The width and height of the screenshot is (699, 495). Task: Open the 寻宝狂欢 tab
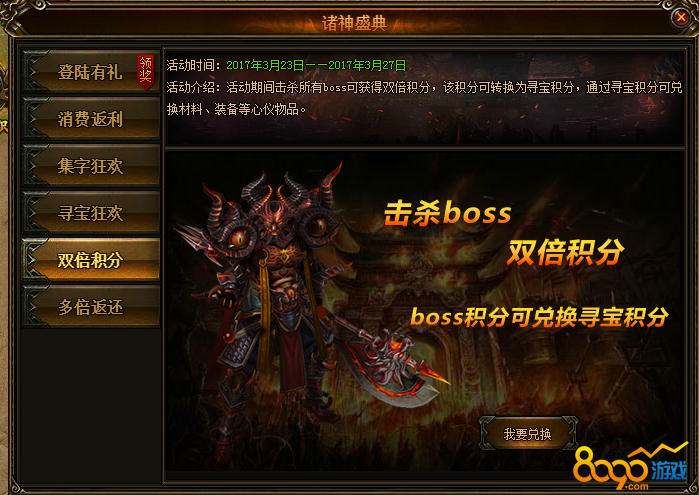coord(91,213)
